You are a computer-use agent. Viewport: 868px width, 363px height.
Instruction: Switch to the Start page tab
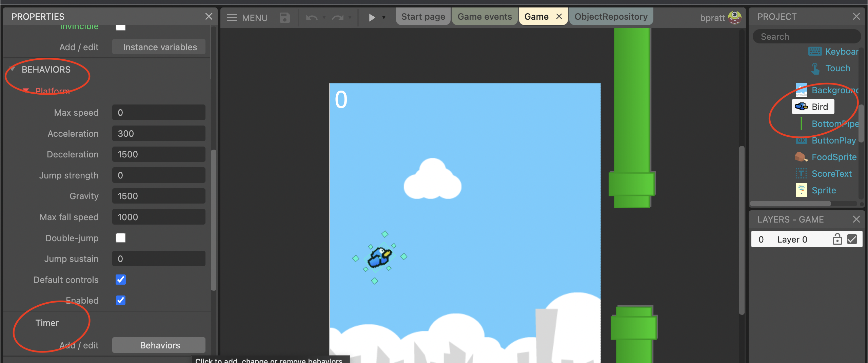423,17
